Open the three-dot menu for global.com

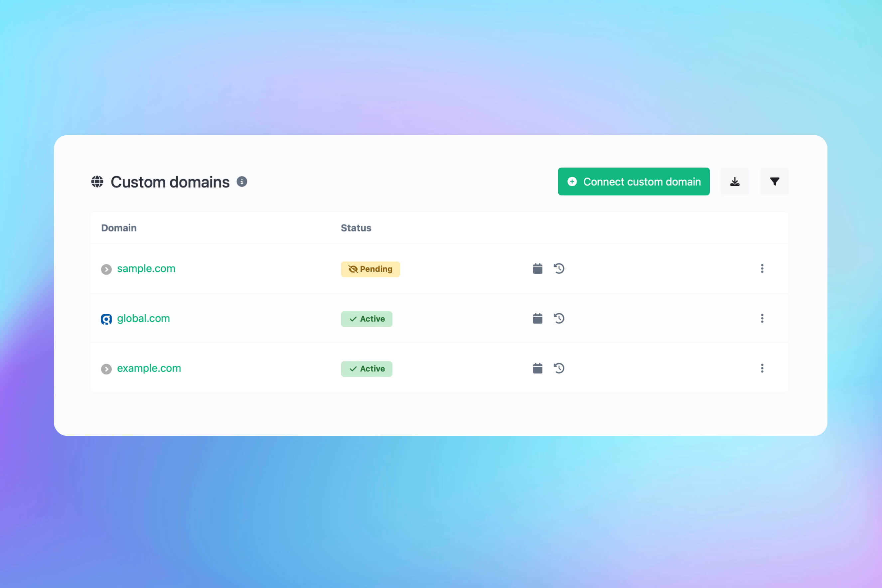[x=762, y=318]
